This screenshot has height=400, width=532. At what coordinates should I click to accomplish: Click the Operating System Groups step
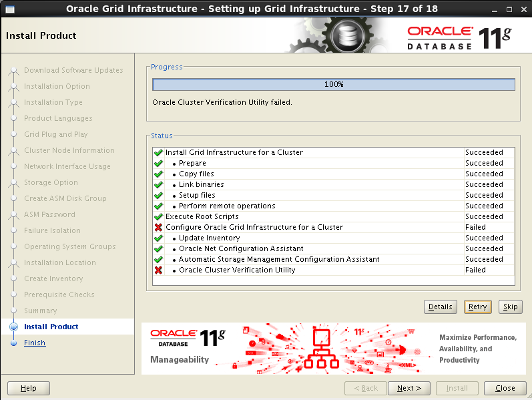(x=70, y=246)
